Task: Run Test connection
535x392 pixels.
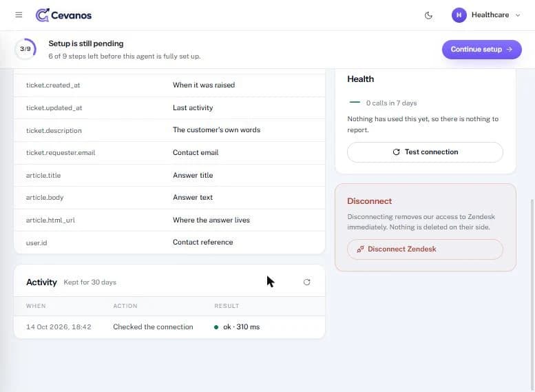Action: [x=425, y=152]
